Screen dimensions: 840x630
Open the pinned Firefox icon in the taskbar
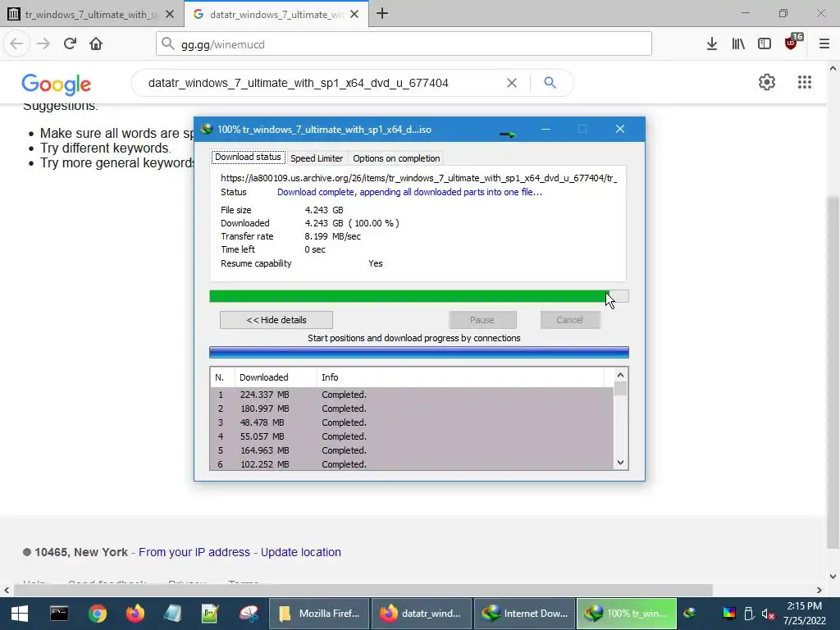tap(135, 614)
